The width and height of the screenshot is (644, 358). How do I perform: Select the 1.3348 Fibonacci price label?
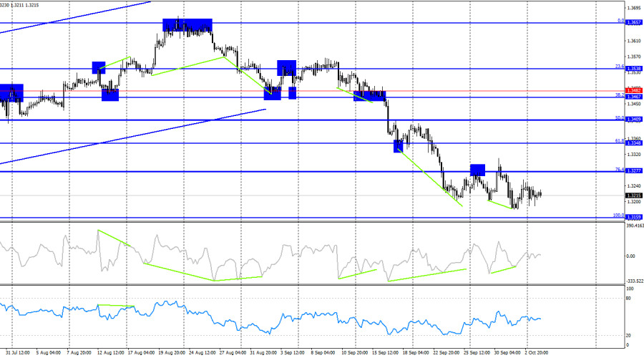pos(634,143)
